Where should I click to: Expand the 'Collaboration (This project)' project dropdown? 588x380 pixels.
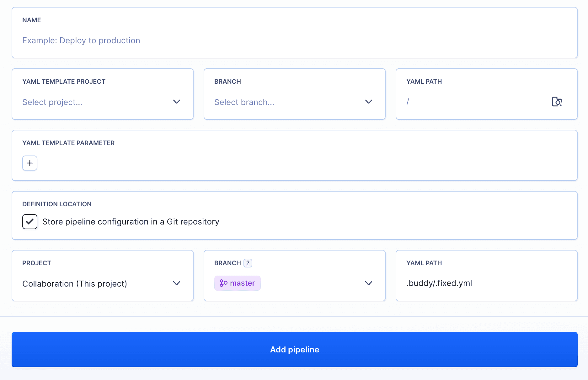click(x=94, y=284)
